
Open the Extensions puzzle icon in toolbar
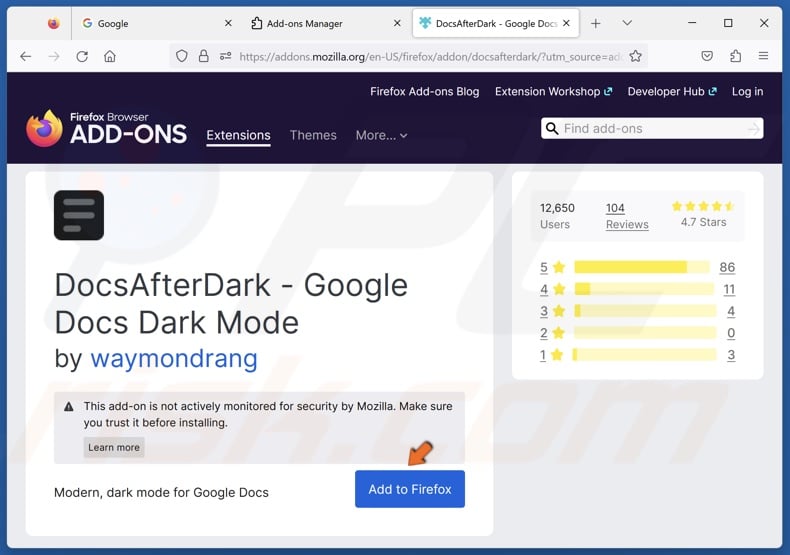[x=736, y=56]
